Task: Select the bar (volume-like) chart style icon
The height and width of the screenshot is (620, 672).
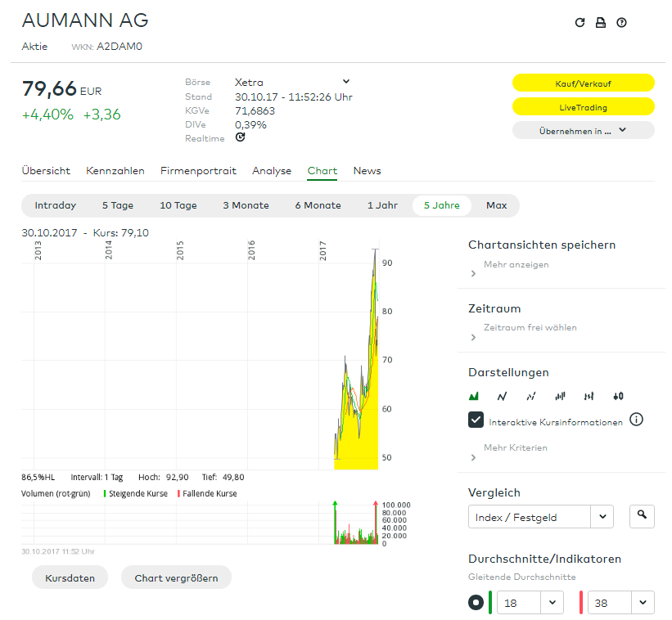Action: 560,397
